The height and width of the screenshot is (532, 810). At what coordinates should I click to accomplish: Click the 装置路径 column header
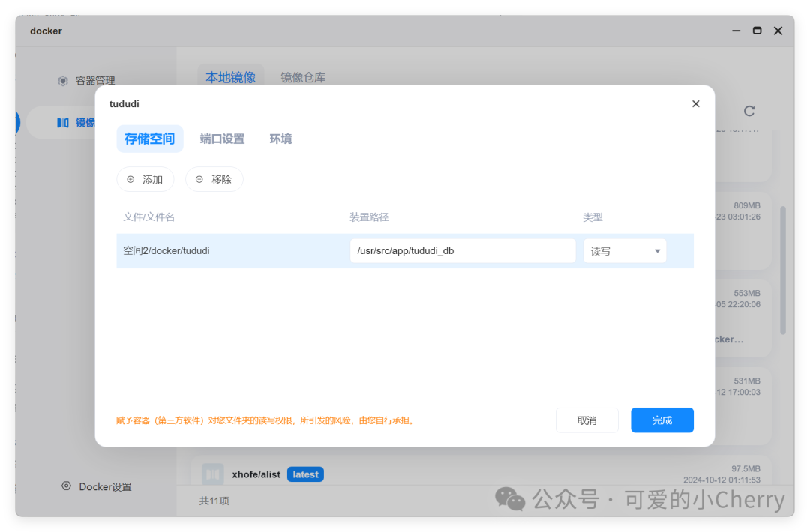click(x=369, y=217)
